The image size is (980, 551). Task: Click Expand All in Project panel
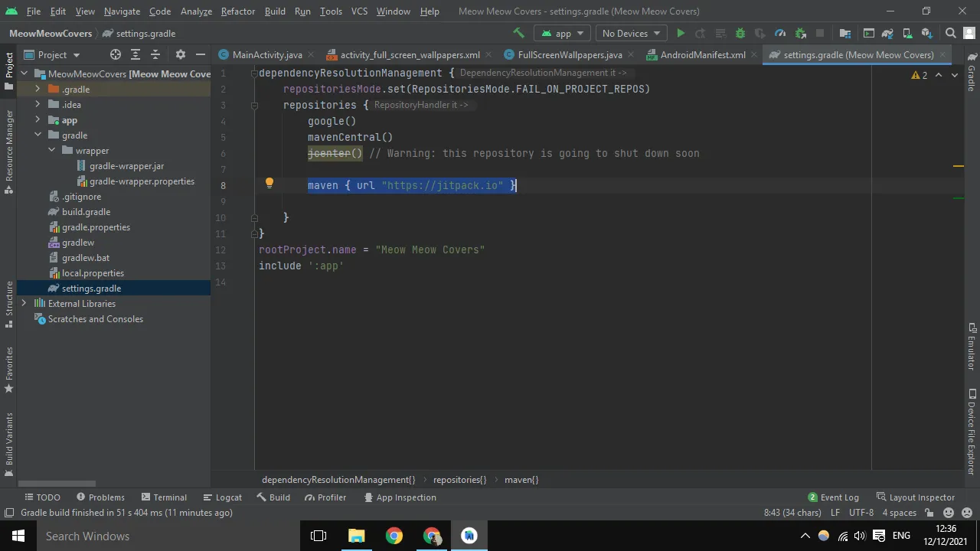coord(136,54)
